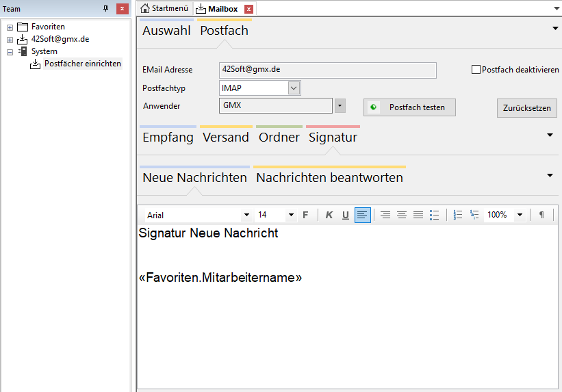Insert a bulleted list
Image resolution: width=562 pixels, height=392 pixels.
coord(434,215)
